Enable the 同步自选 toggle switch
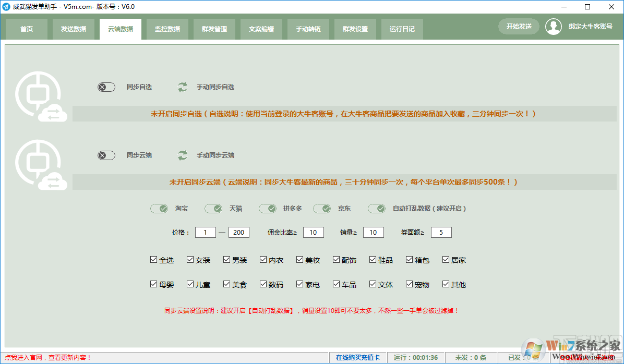The image size is (624, 364). 106,87
